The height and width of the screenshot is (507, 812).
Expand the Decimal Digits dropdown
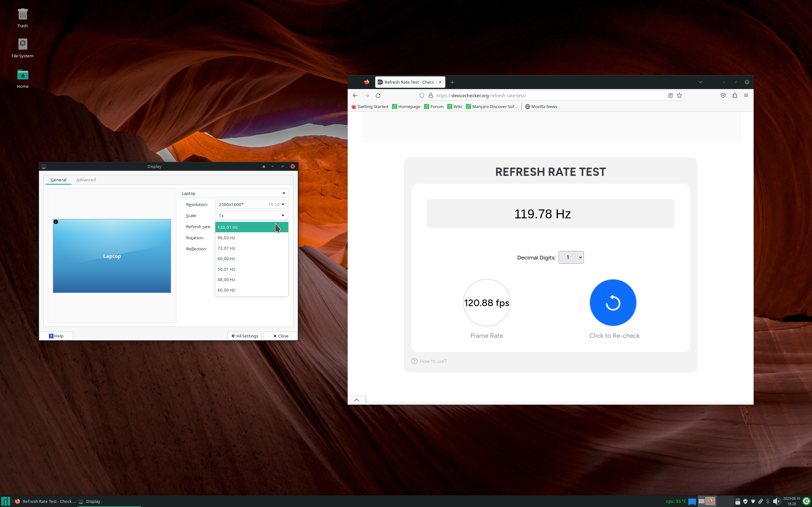tap(571, 258)
